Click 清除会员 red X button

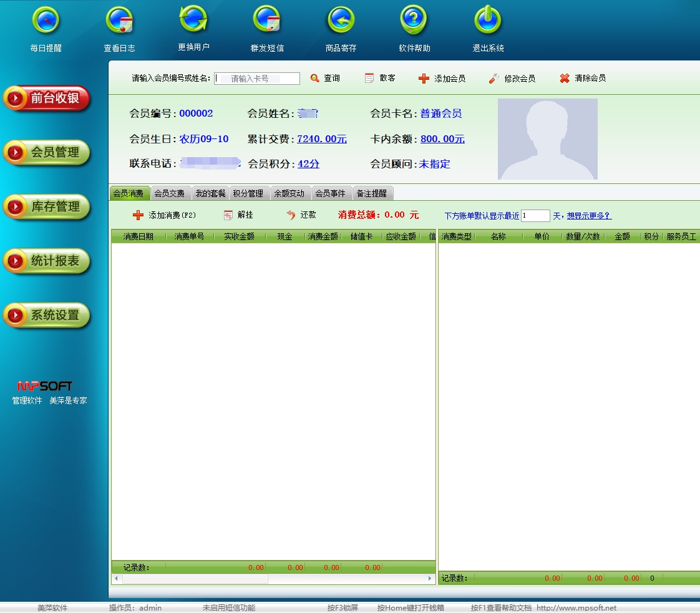[582, 79]
